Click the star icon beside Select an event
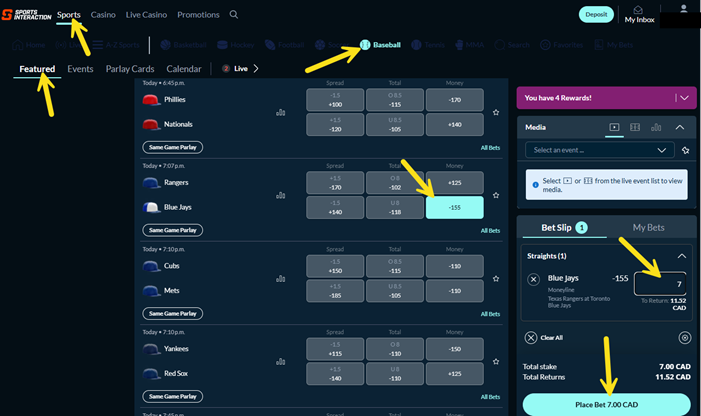The width and height of the screenshot is (701, 416). [685, 151]
